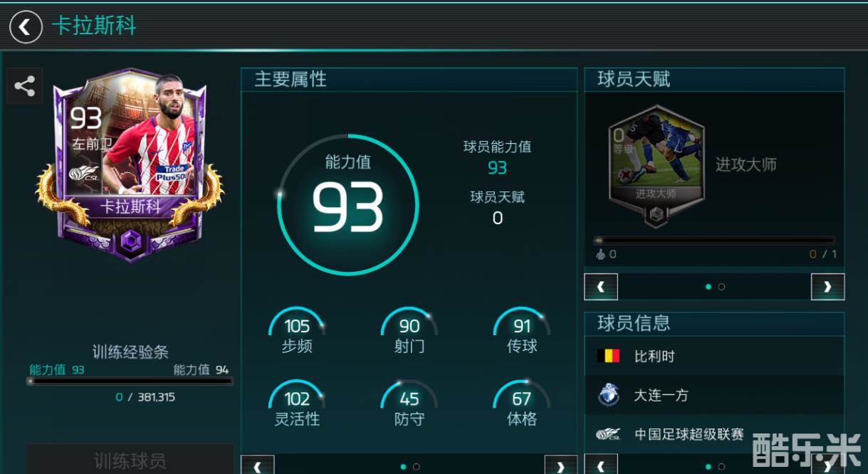Select the 体格 physical stat gauge
The width and height of the screenshot is (868, 474).
[522, 404]
